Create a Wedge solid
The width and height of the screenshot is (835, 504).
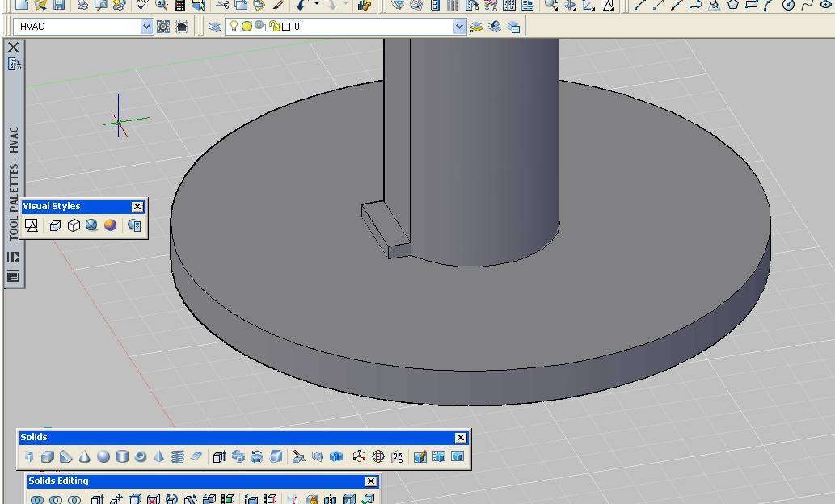point(66,457)
